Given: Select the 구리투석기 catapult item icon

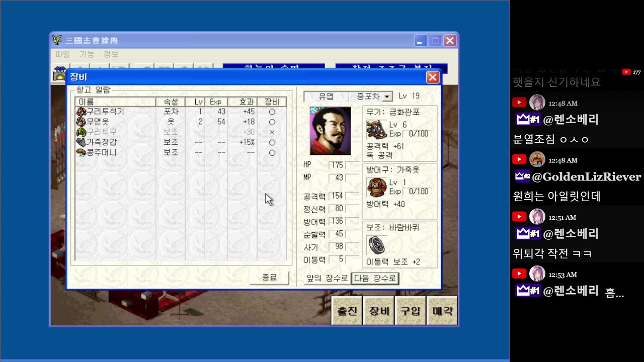Looking at the screenshot, I should click(80, 112).
